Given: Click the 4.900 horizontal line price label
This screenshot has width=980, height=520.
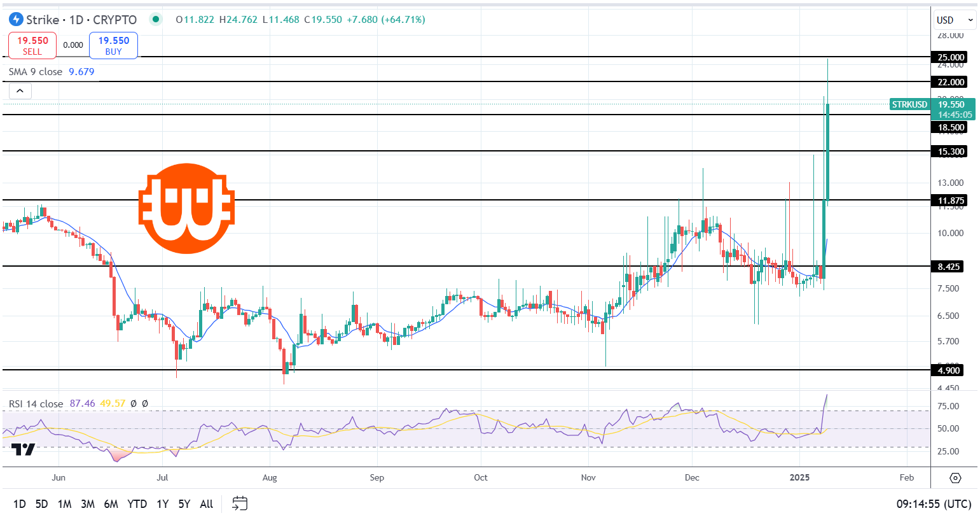Looking at the screenshot, I should (x=948, y=370).
